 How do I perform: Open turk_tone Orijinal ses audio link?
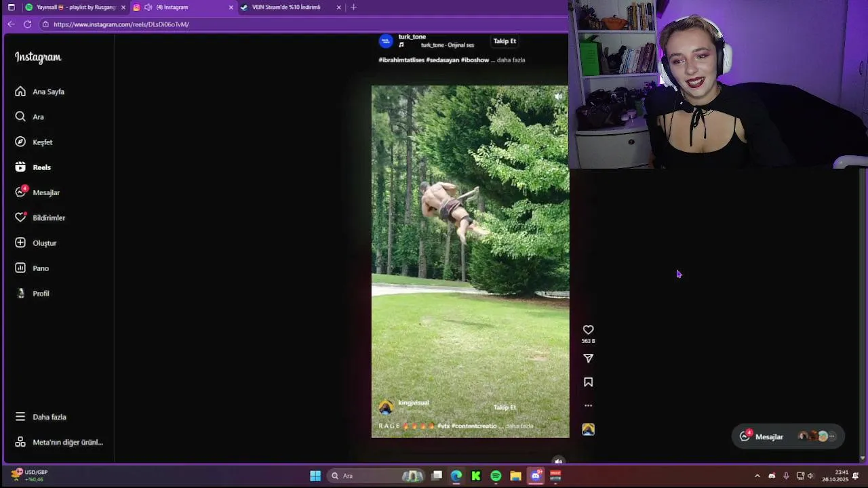tap(448, 45)
